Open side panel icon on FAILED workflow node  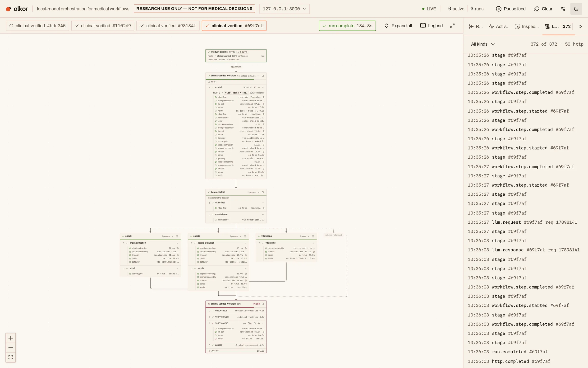click(x=263, y=304)
